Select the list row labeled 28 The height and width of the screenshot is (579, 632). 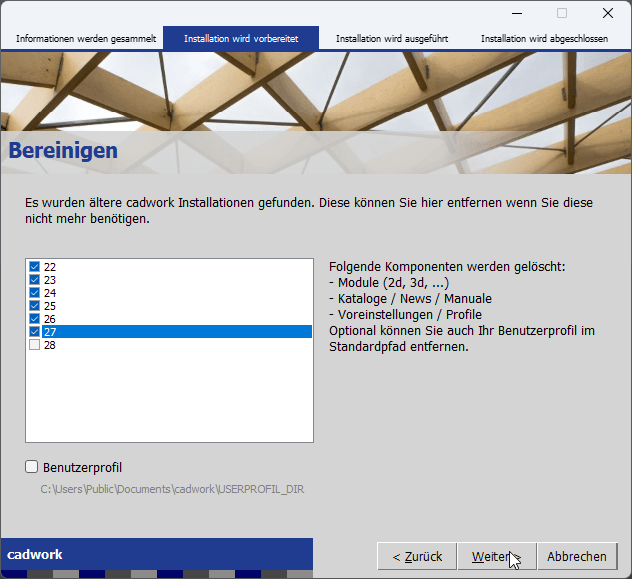pyautogui.click(x=177, y=344)
